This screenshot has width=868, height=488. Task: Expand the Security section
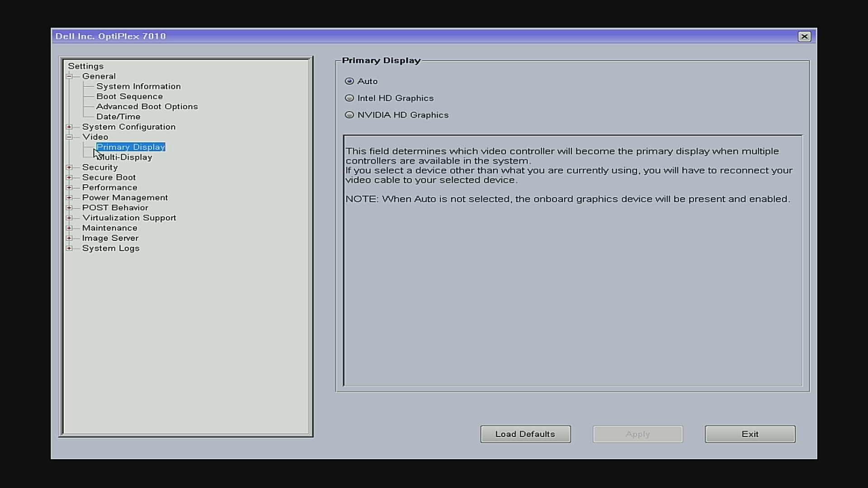(69, 167)
